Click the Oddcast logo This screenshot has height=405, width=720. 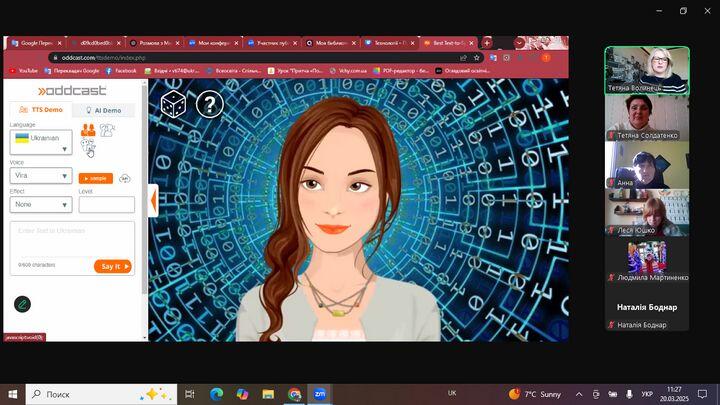(72, 90)
